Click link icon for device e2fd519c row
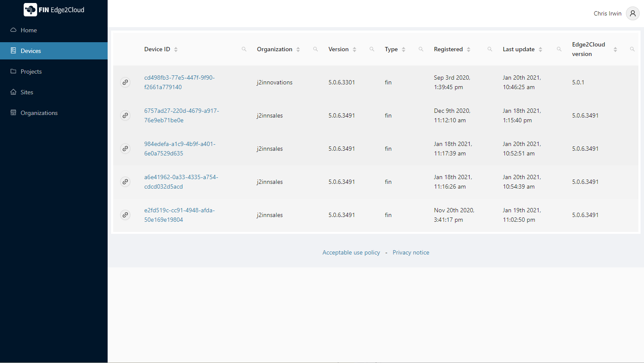The width and height of the screenshot is (644, 363). (125, 215)
